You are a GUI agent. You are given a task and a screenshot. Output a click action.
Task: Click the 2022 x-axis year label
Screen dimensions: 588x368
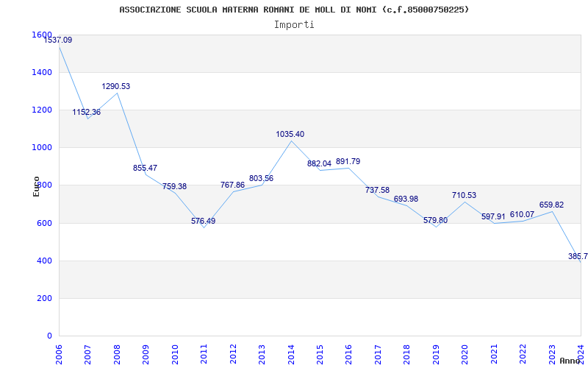tap(523, 354)
